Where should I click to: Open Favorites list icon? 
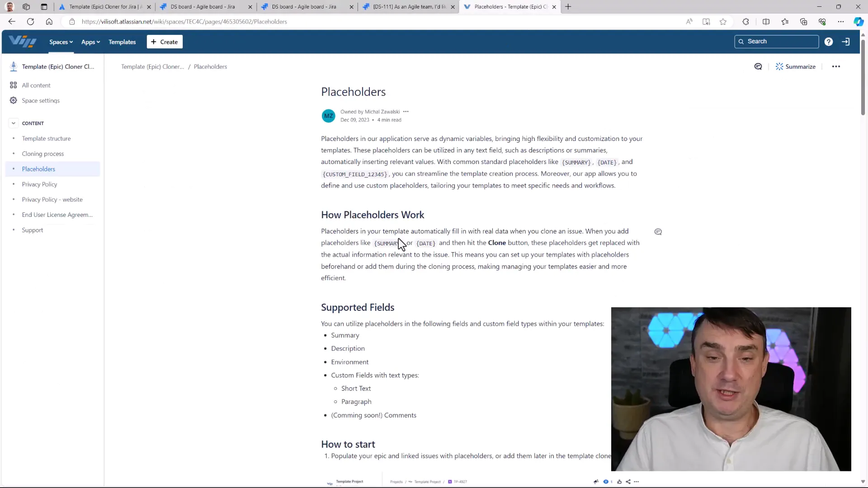pos(785,21)
